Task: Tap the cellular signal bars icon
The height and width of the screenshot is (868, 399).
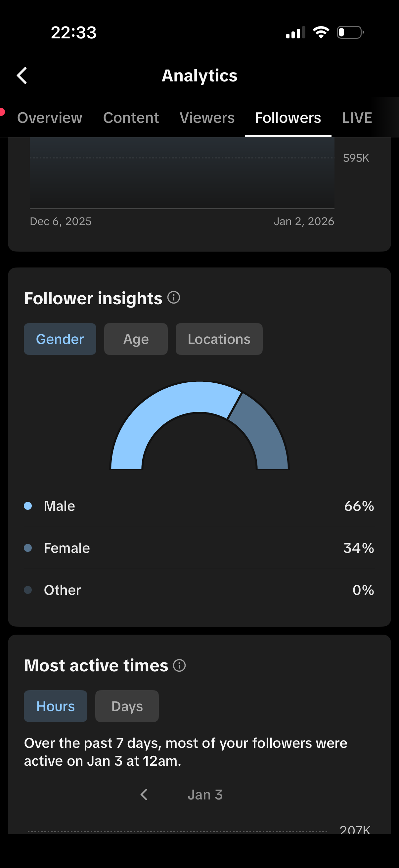Action: (x=295, y=33)
